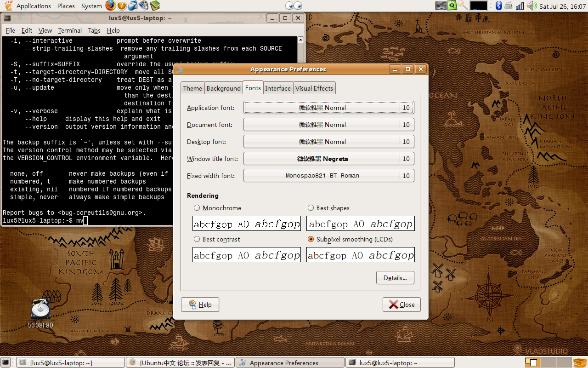Open the Document font chooser
The height and width of the screenshot is (368, 588).
[329, 125]
